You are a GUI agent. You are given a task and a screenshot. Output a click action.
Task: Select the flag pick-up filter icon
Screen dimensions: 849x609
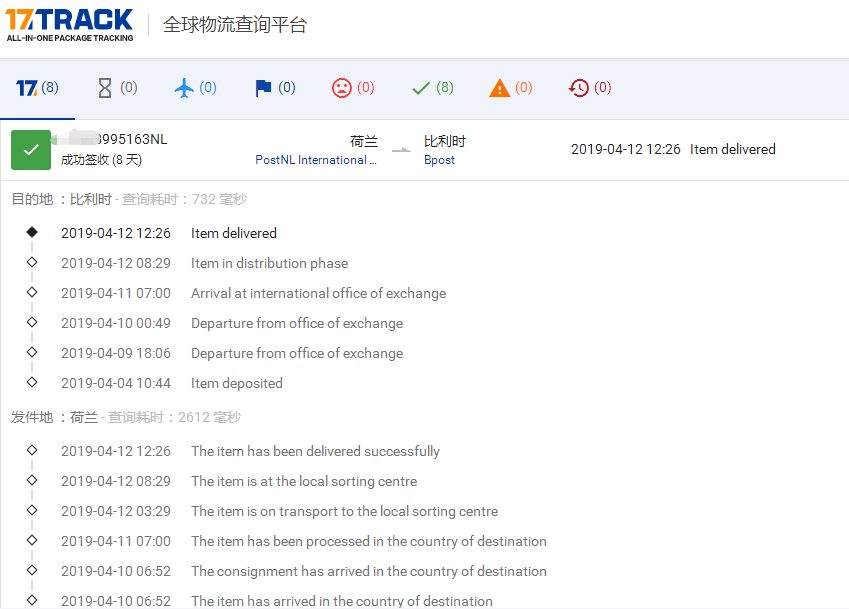tap(263, 87)
